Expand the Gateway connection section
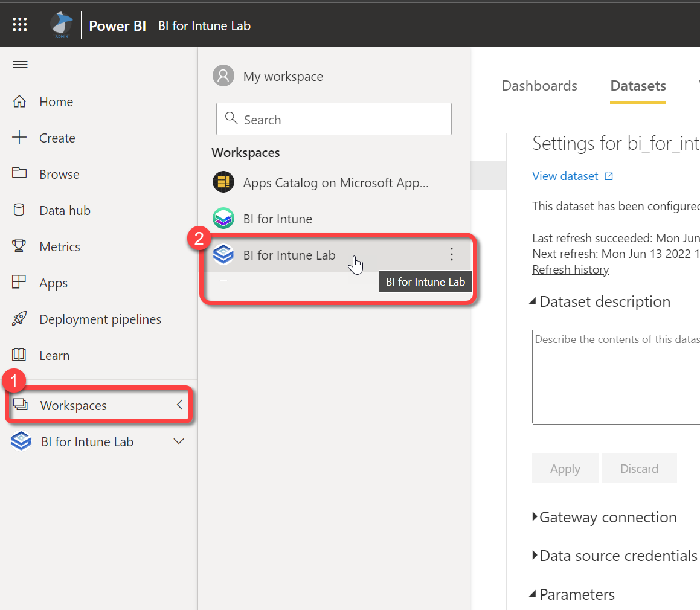The width and height of the screenshot is (700, 610). [535, 517]
